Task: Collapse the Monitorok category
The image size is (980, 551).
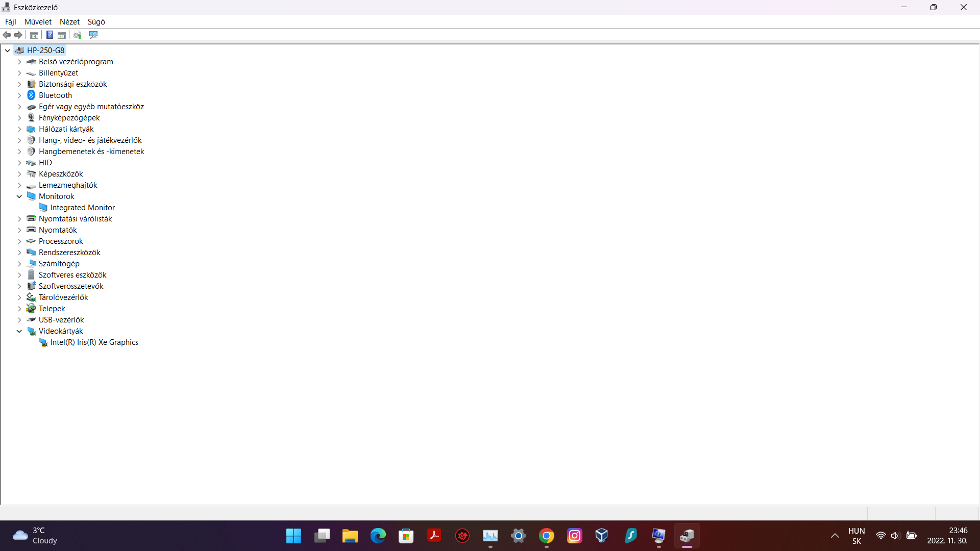Action: pyautogui.click(x=19, y=196)
